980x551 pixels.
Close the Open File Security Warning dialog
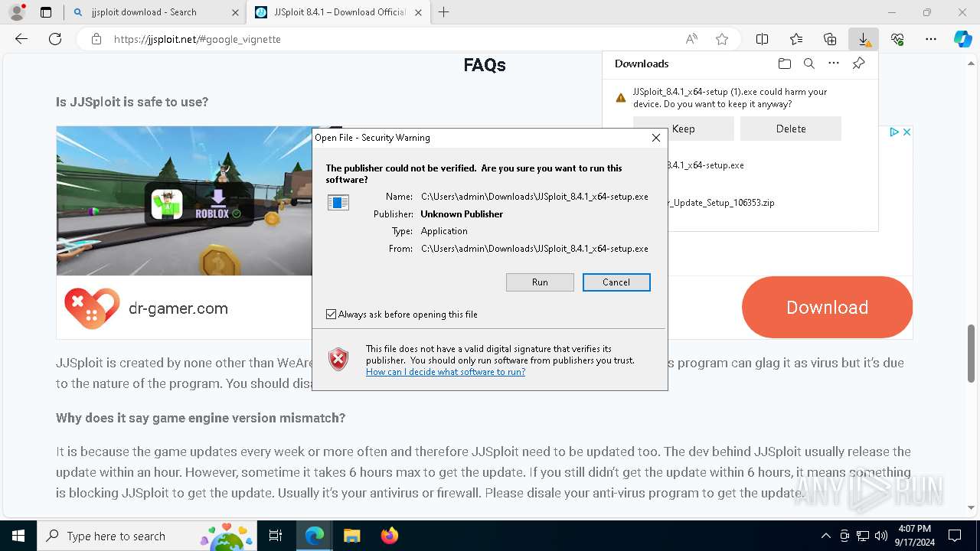pos(655,138)
